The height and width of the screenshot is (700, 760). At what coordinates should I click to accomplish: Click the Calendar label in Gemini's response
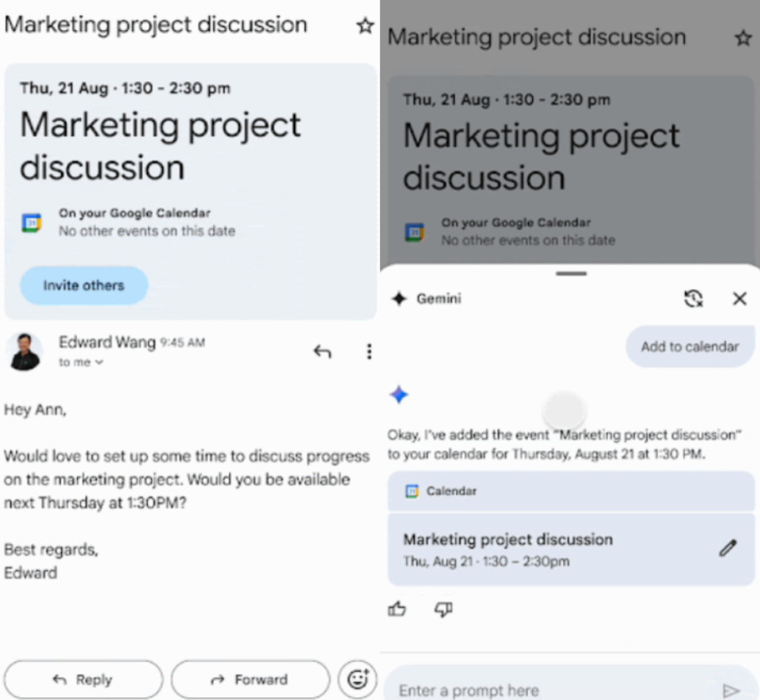click(451, 491)
